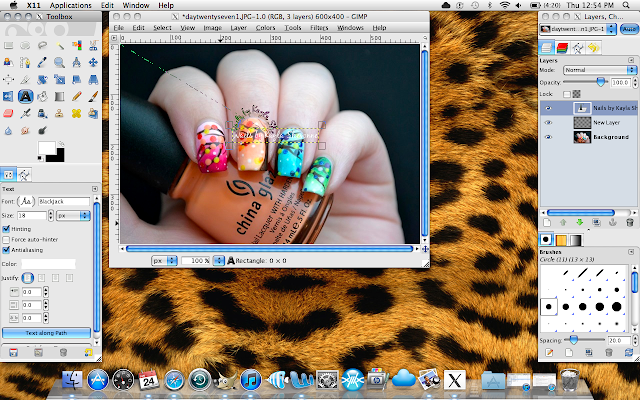Select the Blur/Sharpen droplet tool
The image size is (640, 400).
click(x=8, y=131)
